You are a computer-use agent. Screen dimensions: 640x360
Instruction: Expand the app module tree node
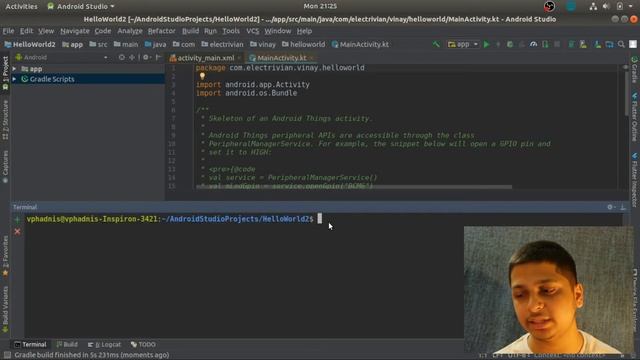click(x=14, y=69)
